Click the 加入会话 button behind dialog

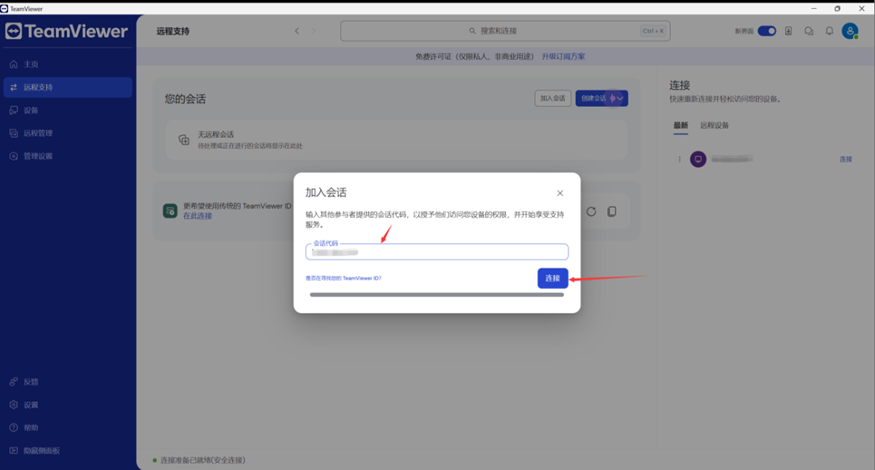pyautogui.click(x=552, y=98)
